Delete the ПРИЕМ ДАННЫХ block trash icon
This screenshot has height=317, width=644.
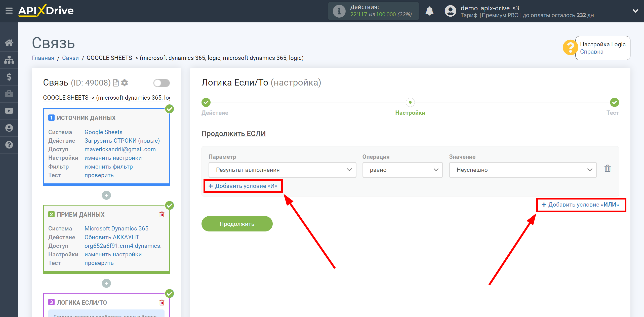[162, 214]
